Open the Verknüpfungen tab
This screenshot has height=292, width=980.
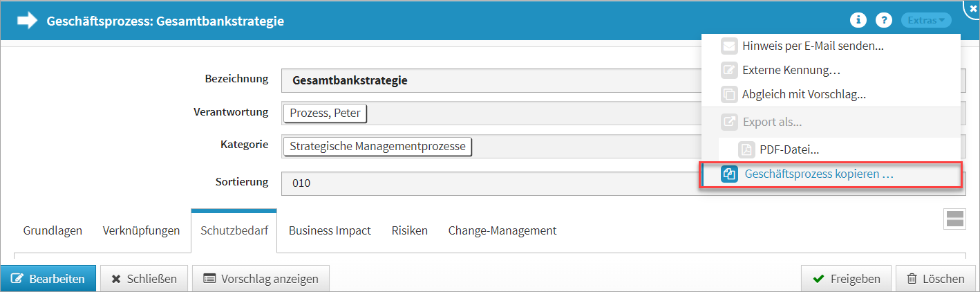[141, 230]
